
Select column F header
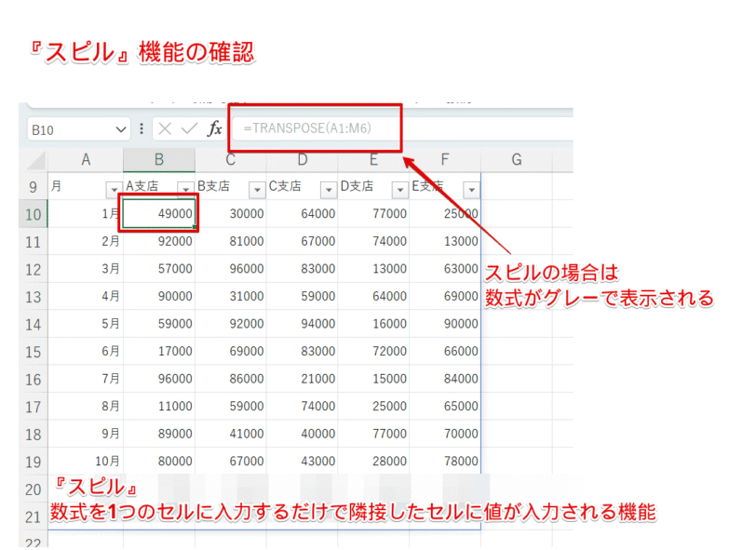[445, 159]
